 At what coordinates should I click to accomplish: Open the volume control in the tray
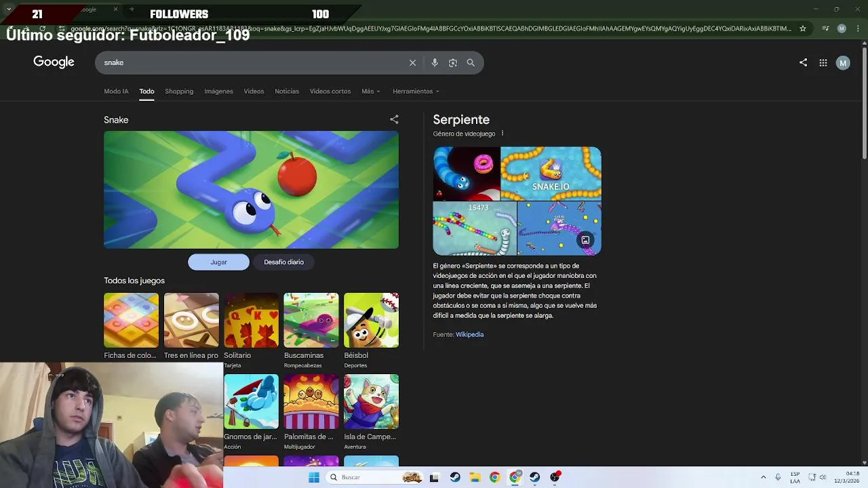[x=823, y=477]
